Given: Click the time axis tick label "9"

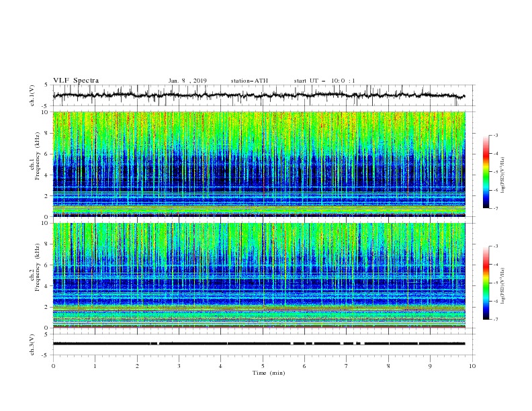Looking at the screenshot, I should click(x=430, y=366).
